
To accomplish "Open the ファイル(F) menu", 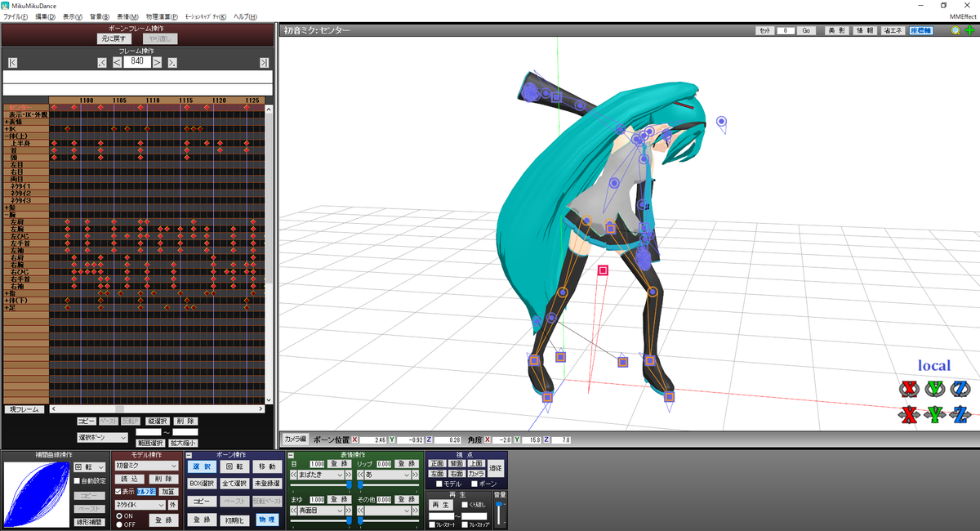I will (15, 16).
